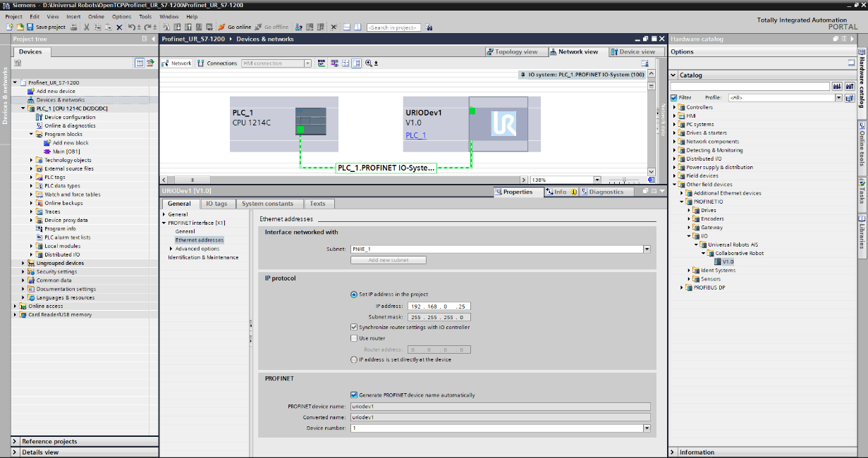Click the Open project toolbar icon

[x=20, y=27]
